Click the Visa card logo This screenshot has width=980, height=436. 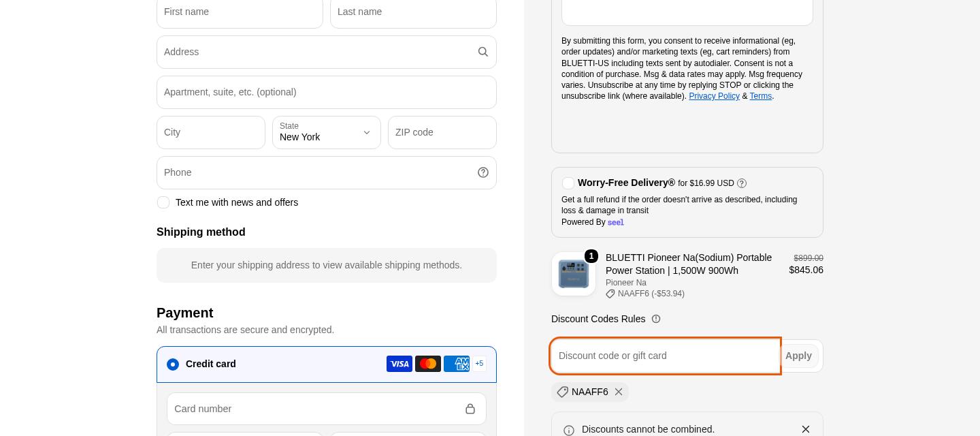[x=399, y=364]
